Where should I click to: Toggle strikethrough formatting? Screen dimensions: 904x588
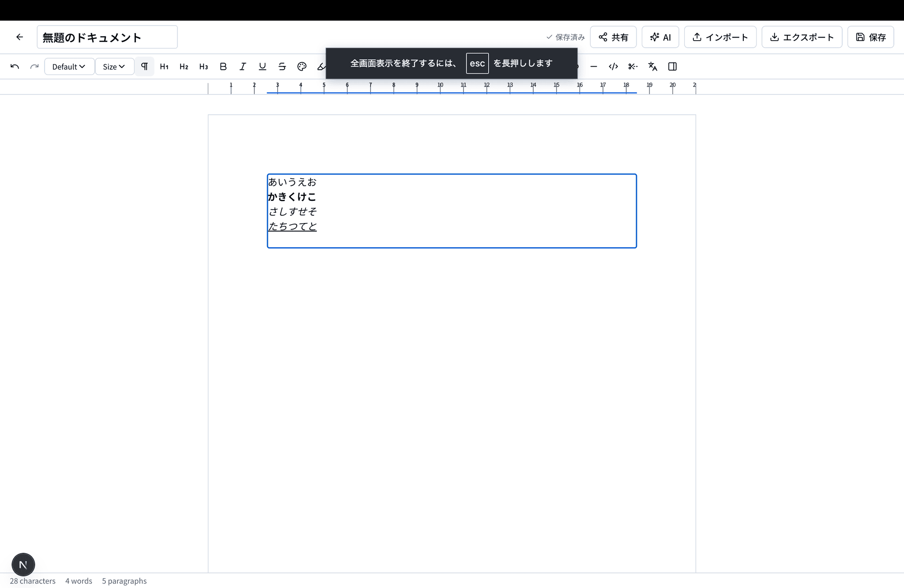(x=282, y=67)
